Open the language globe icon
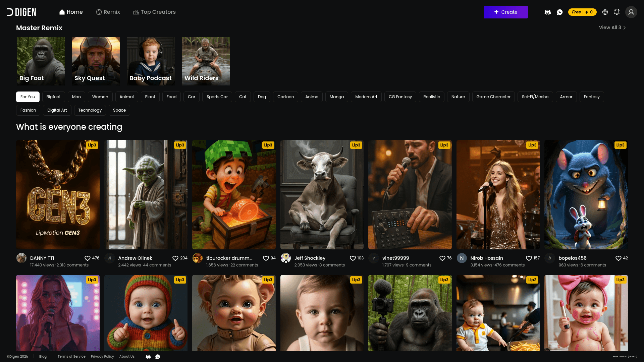Screen dimensions: 644x362 (605, 12)
